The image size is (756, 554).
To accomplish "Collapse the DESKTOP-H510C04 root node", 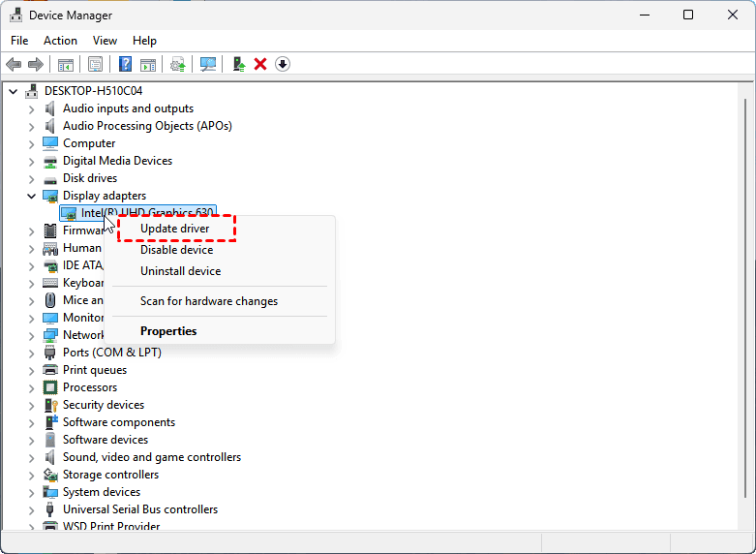I will click(14, 91).
